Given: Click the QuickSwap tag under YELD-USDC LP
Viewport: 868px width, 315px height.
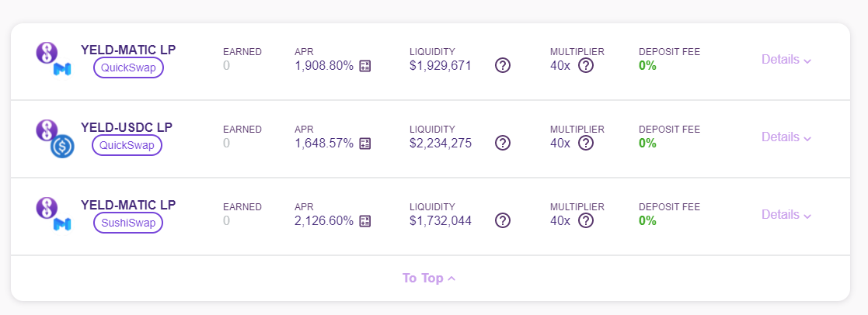Looking at the screenshot, I should tap(127, 145).
